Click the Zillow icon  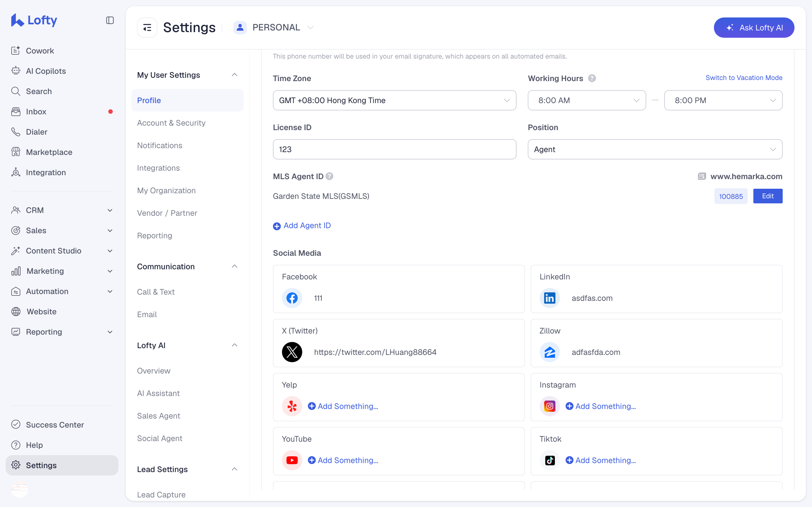click(x=550, y=352)
